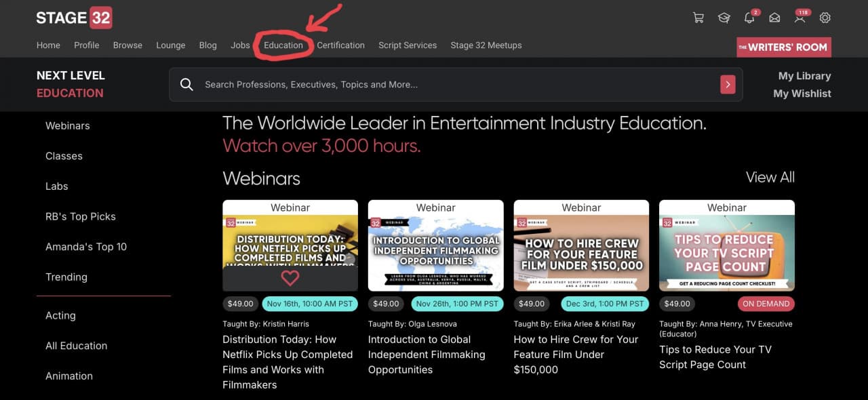The width and height of the screenshot is (868, 400).
Task: Choose the Animation category
Action: click(69, 376)
